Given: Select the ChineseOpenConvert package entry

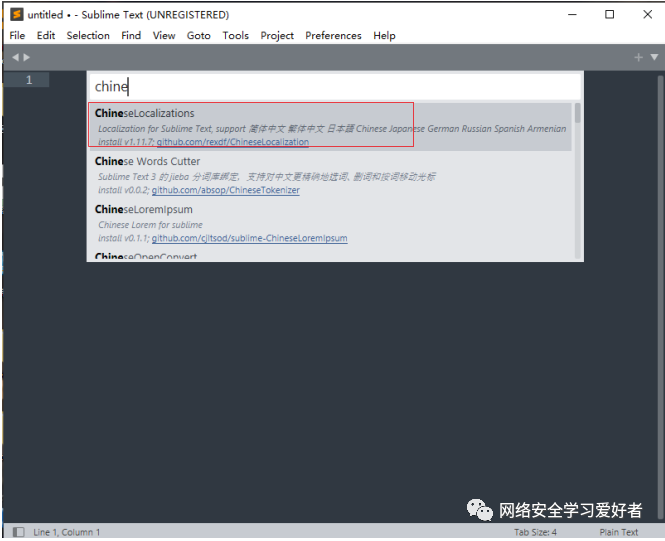Looking at the screenshot, I should pyautogui.click(x=330, y=256).
